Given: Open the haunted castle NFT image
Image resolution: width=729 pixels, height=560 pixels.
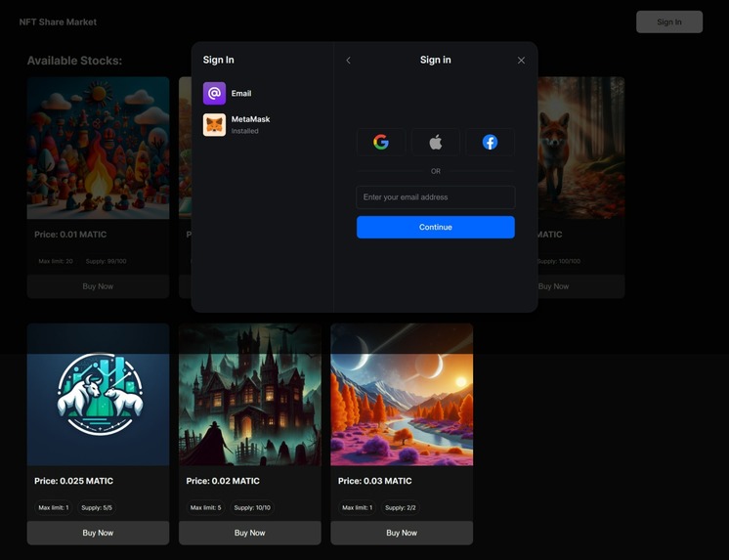Looking at the screenshot, I should [x=249, y=395].
